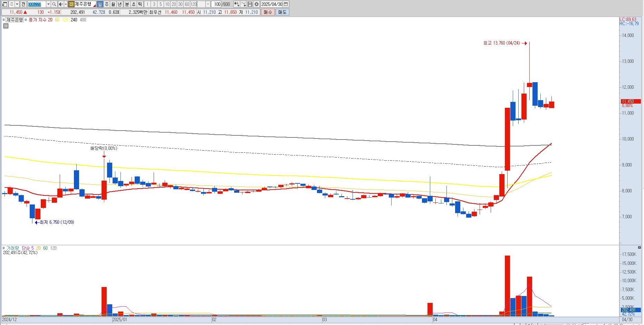Click the 매도 sell button
Image resolution: width=644 pixels, height=325 pixels.
click(x=282, y=12)
